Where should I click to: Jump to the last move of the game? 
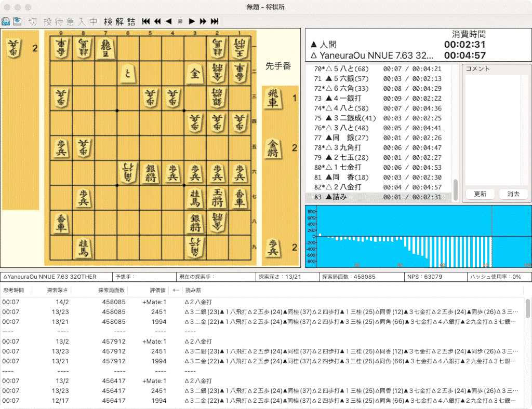pyautogui.click(x=215, y=21)
